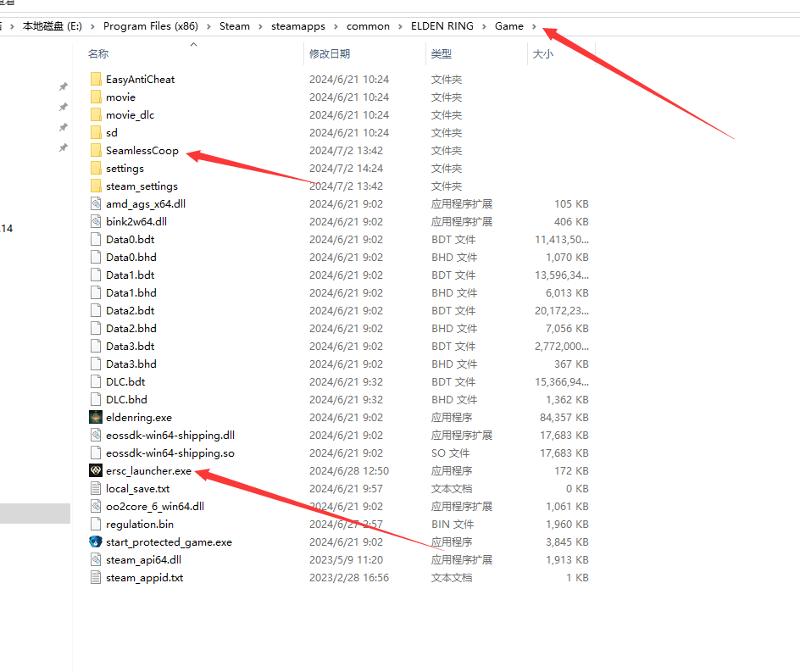The width and height of the screenshot is (800, 672).
Task: Click the 2023/5/9 11:20 date cell
Action: pyautogui.click(x=346, y=560)
